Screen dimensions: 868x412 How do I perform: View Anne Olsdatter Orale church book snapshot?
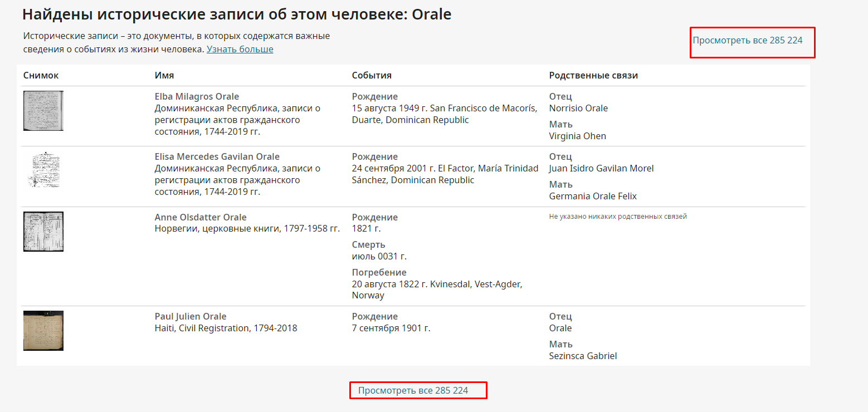[x=43, y=232]
